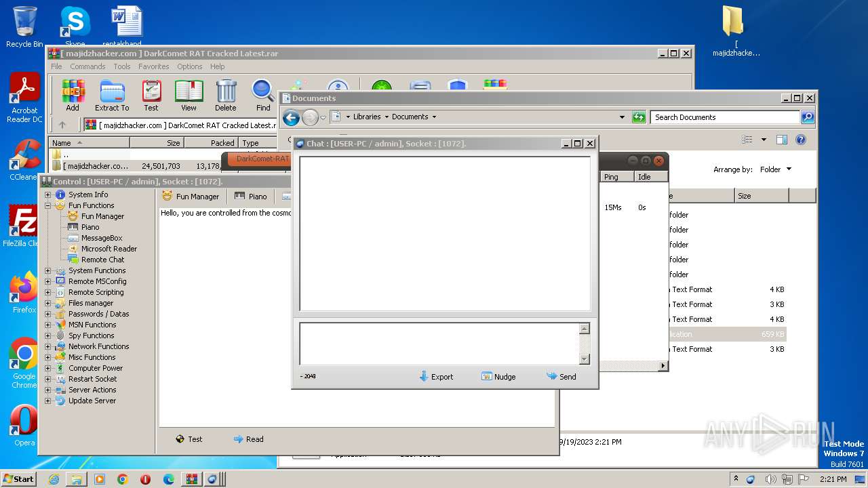The image size is (868, 488).
Task: Click Find icon in WinRAR toolbar
Action: [263, 95]
